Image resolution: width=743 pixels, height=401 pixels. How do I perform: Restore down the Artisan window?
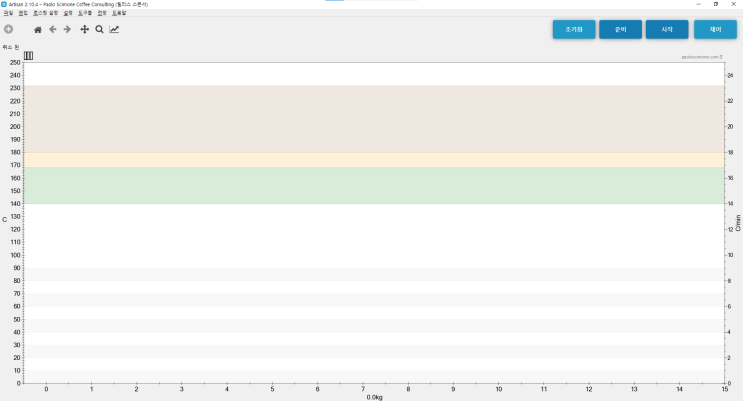tap(716, 4)
